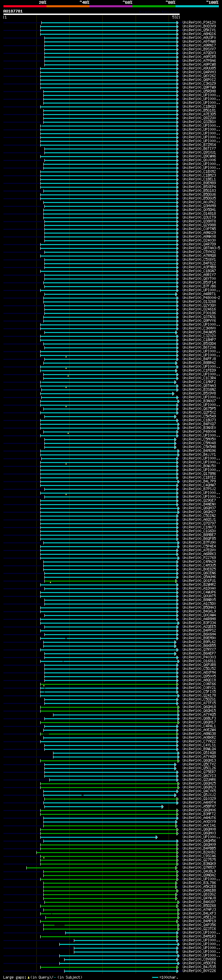Click the UniRef100_A9RIY7 entry
The width and height of the screenshot is (222, 980).
[199, 275]
